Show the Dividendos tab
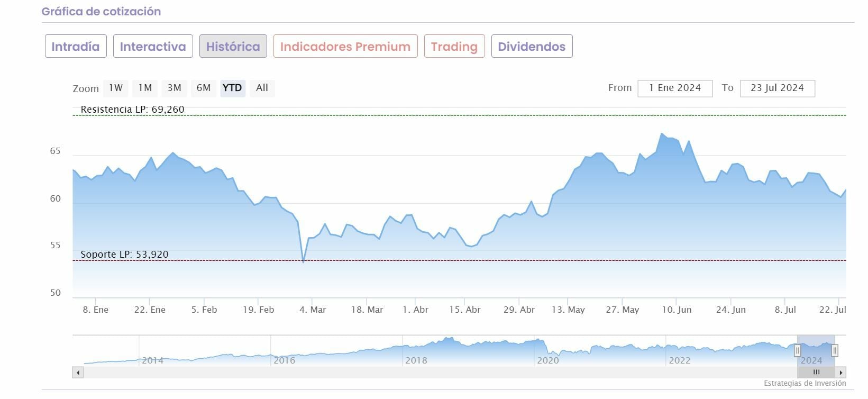 532,47
